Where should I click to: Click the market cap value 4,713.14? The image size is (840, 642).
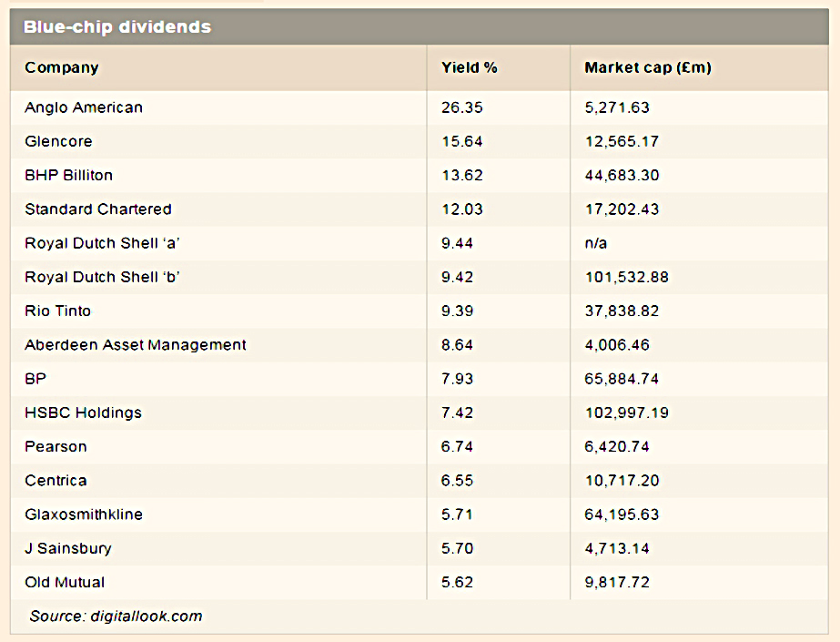click(x=617, y=548)
